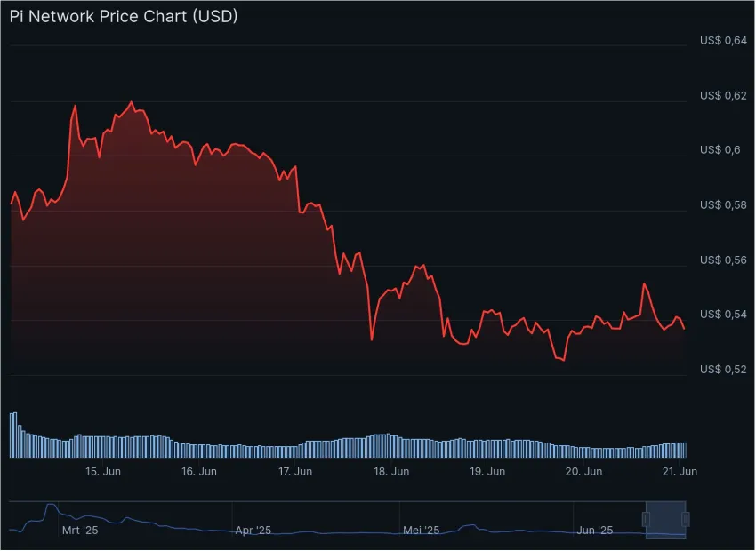Click the tallest volume bar below the chart
This screenshot has width=756, height=551.
tap(13, 431)
